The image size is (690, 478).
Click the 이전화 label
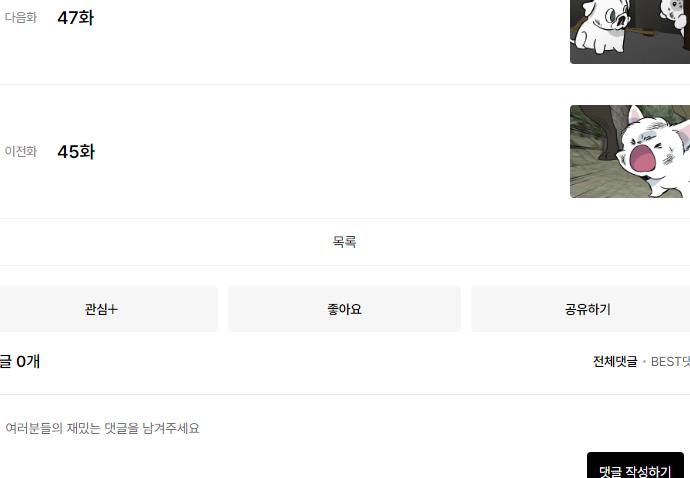tap(21, 151)
